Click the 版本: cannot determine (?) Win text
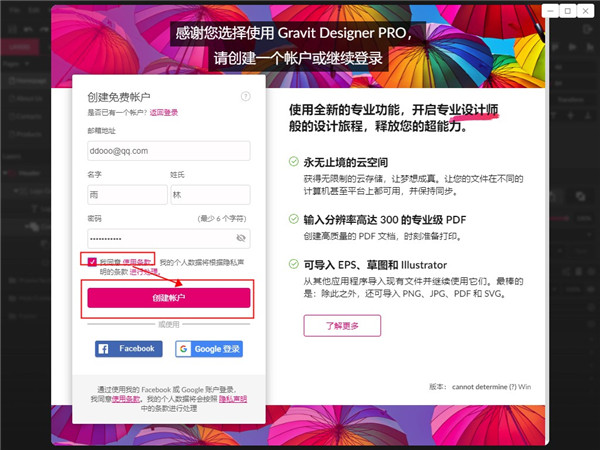The width and height of the screenshot is (600, 450). pos(480,386)
